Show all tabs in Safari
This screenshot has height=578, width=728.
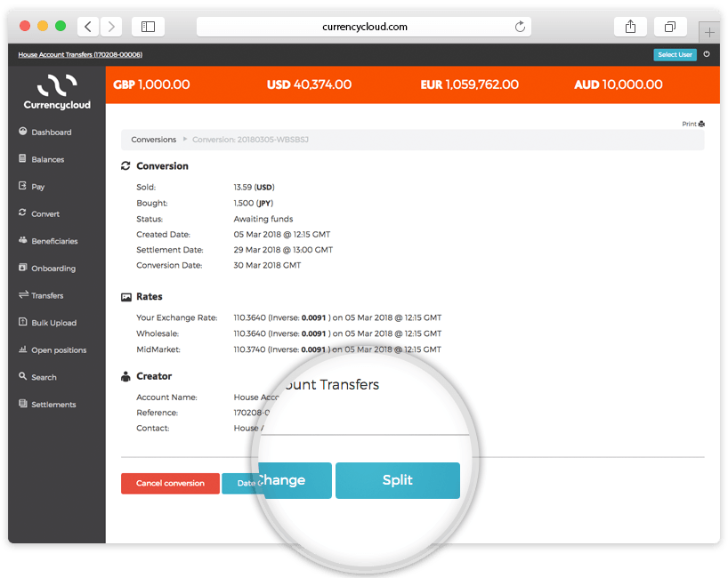[x=670, y=27]
